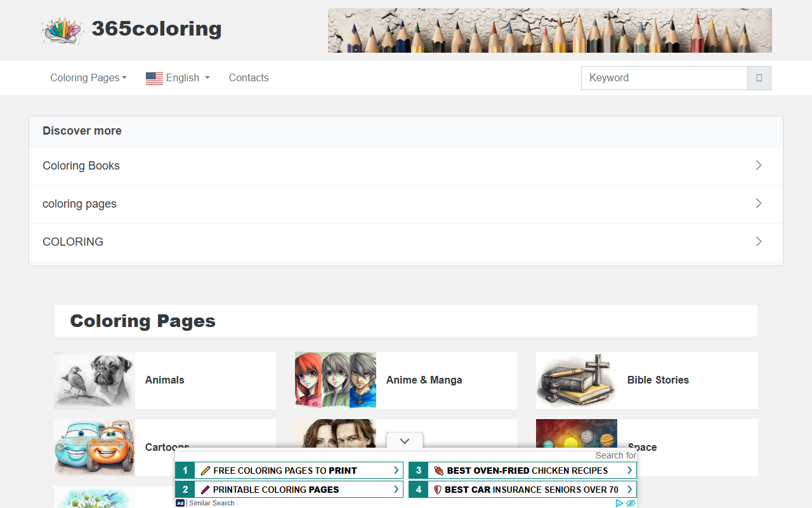The width and height of the screenshot is (812, 508).
Task: Open ad 'Best Car Insurance Seniors Over 70'
Action: 523,490
